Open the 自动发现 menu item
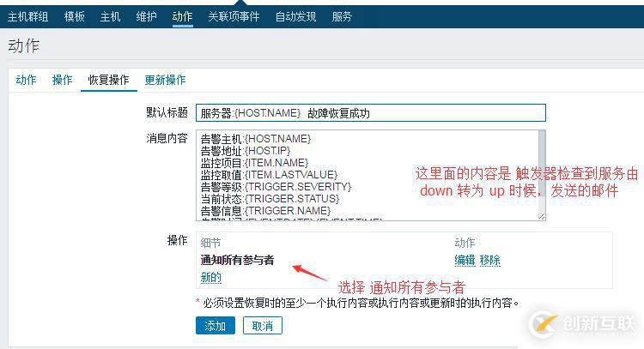This screenshot has width=644, height=349. [295, 17]
